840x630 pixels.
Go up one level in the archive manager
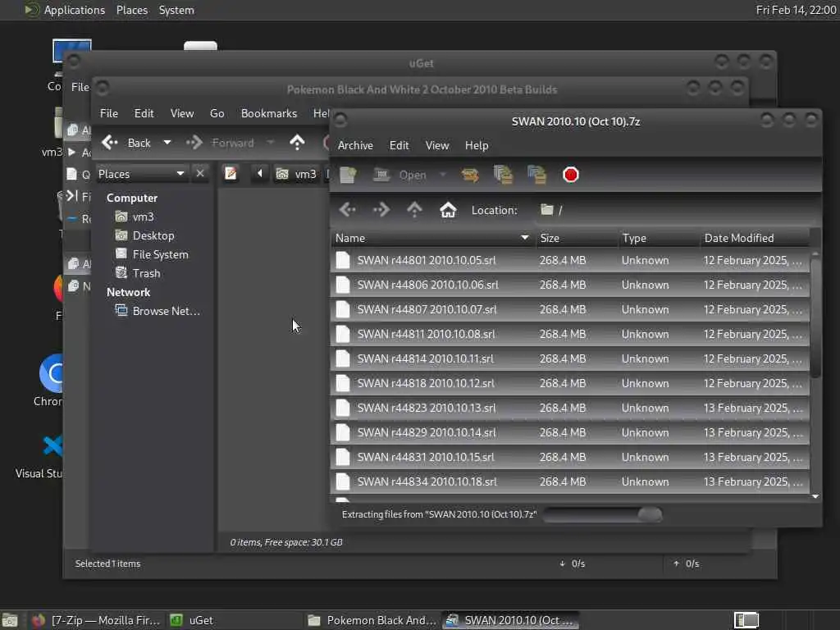414,210
